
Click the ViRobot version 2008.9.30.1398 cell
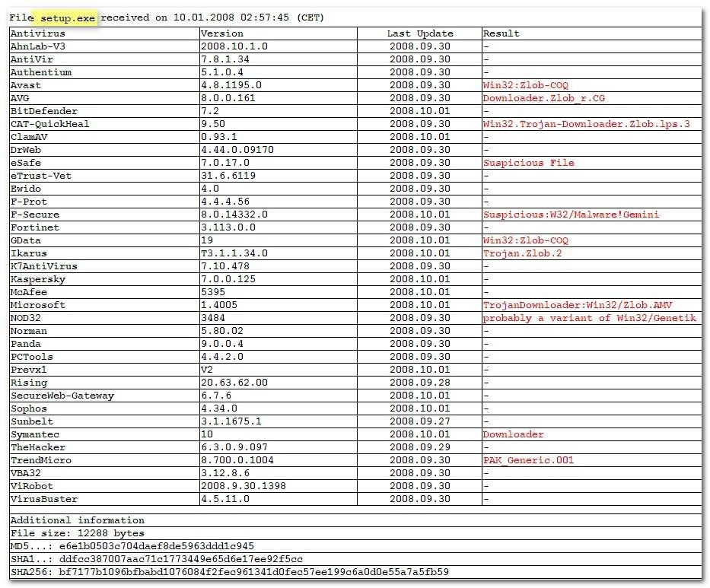click(244, 486)
